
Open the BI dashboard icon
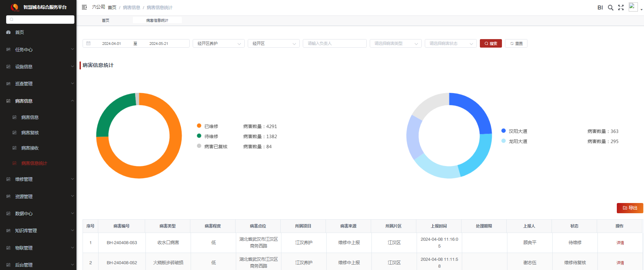click(x=600, y=7)
